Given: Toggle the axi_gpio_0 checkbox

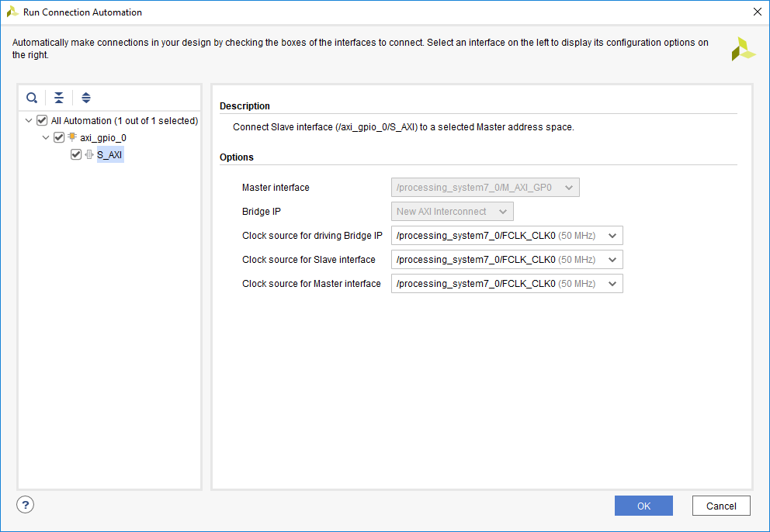Looking at the screenshot, I should (x=59, y=137).
